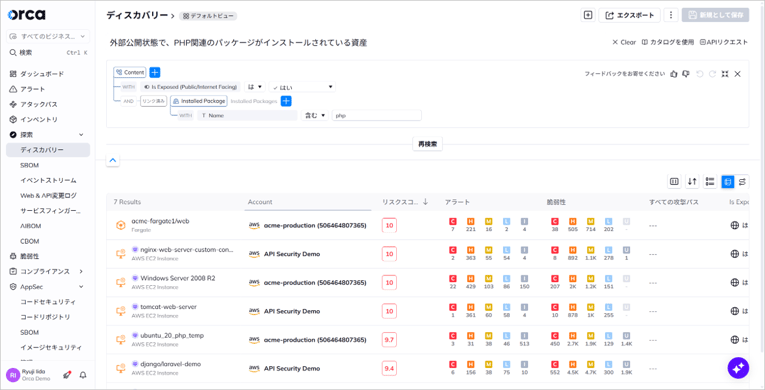
Task: Open the sort order icon above table
Action: [692, 182]
